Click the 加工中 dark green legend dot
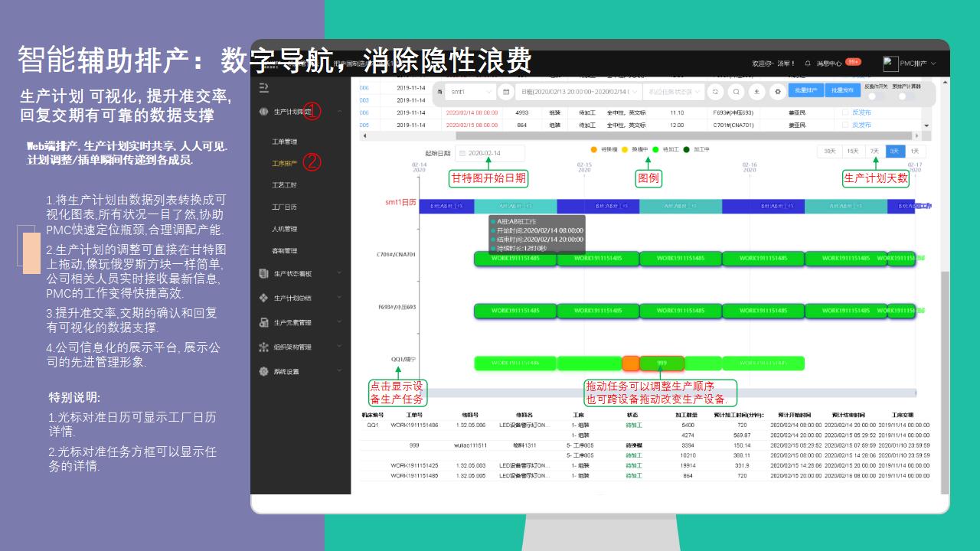The width and height of the screenshot is (980, 551). tap(687, 150)
